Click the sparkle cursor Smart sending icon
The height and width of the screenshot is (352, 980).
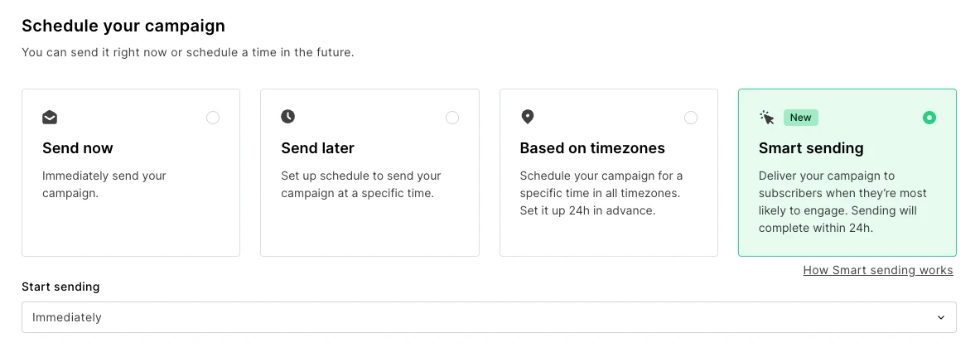(767, 118)
